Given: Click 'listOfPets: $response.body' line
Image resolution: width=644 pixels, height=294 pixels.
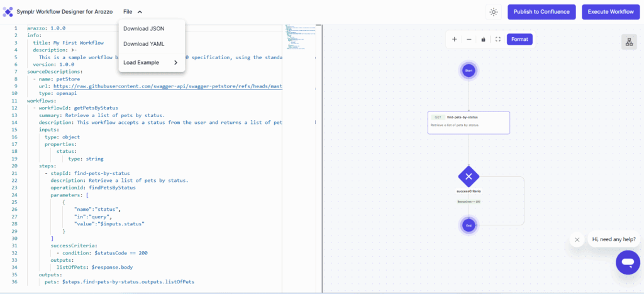Looking at the screenshot, I should [x=94, y=268].
